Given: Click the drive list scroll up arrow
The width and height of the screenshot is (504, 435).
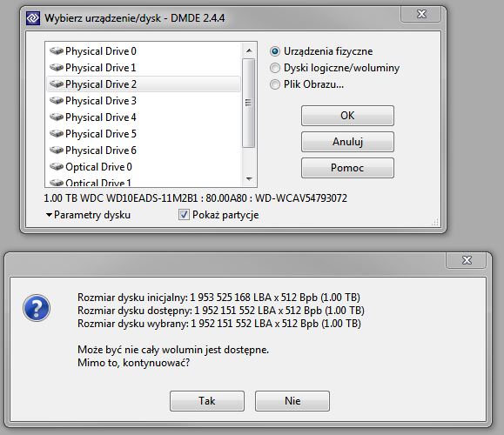Looking at the screenshot, I should (x=249, y=50).
